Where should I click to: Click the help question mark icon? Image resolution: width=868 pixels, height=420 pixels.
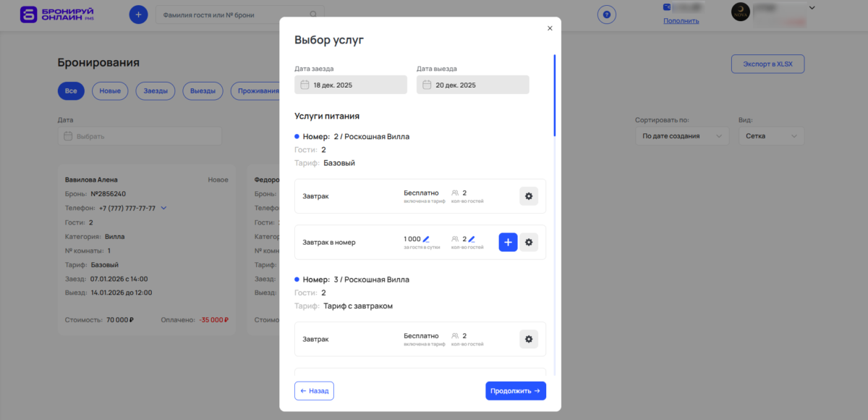606,14
